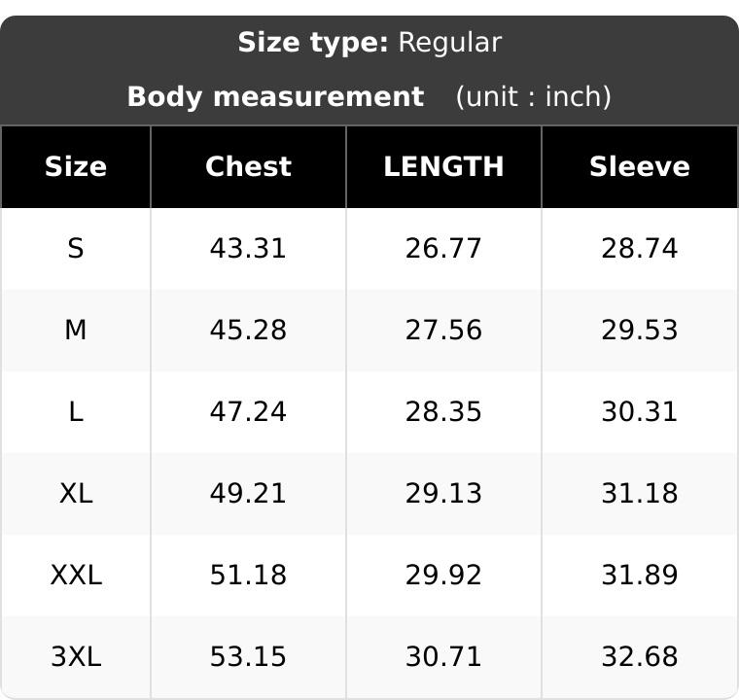Click the length value 29.92
Viewport: 739px width, 700px height.
(x=443, y=576)
